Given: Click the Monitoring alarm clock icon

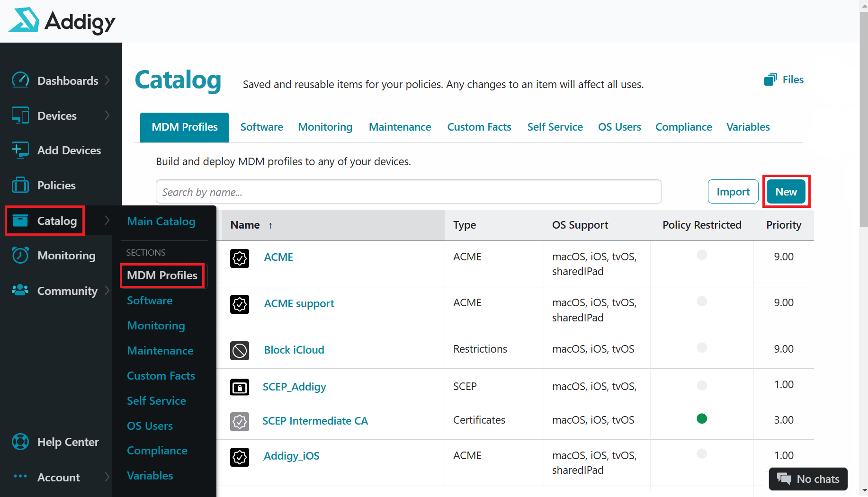Looking at the screenshot, I should point(20,255).
